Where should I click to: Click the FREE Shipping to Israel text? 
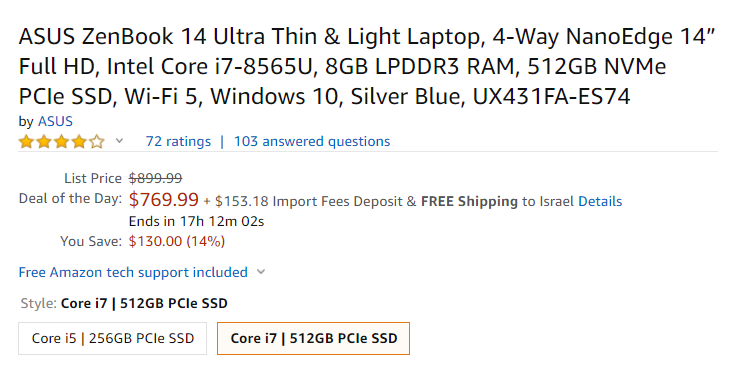[x=497, y=201]
